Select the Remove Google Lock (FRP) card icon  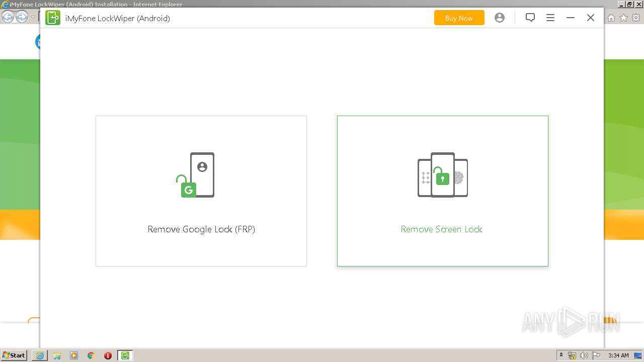pyautogui.click(x=195, y=175)
